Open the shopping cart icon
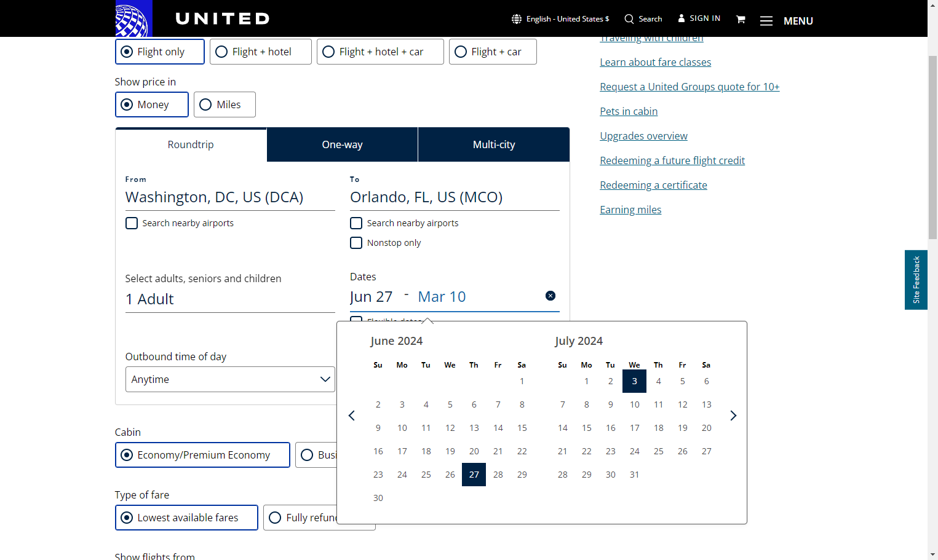Image resolution: width=938 pixels, height=560 pixels. (741, 20)
